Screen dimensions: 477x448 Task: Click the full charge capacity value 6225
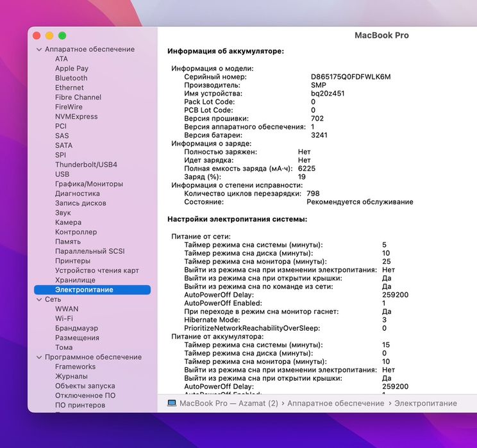pyautogui.click(x=306, y=169)
